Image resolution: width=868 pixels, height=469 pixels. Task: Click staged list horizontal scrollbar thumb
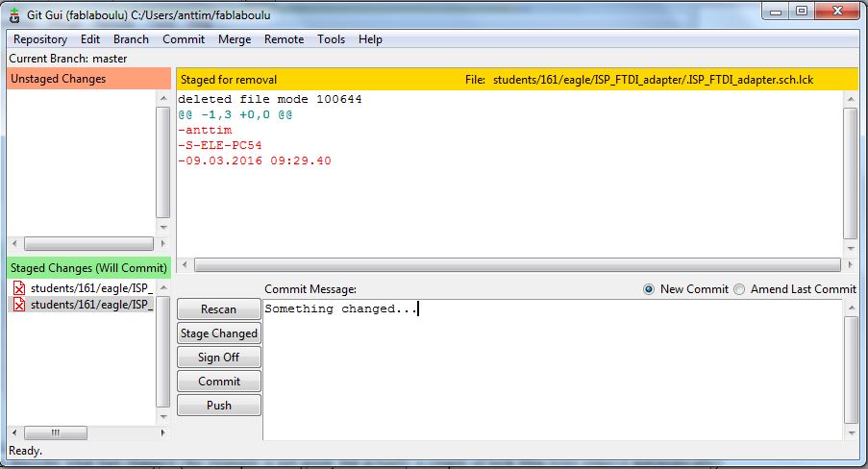[x=56, y=432]
